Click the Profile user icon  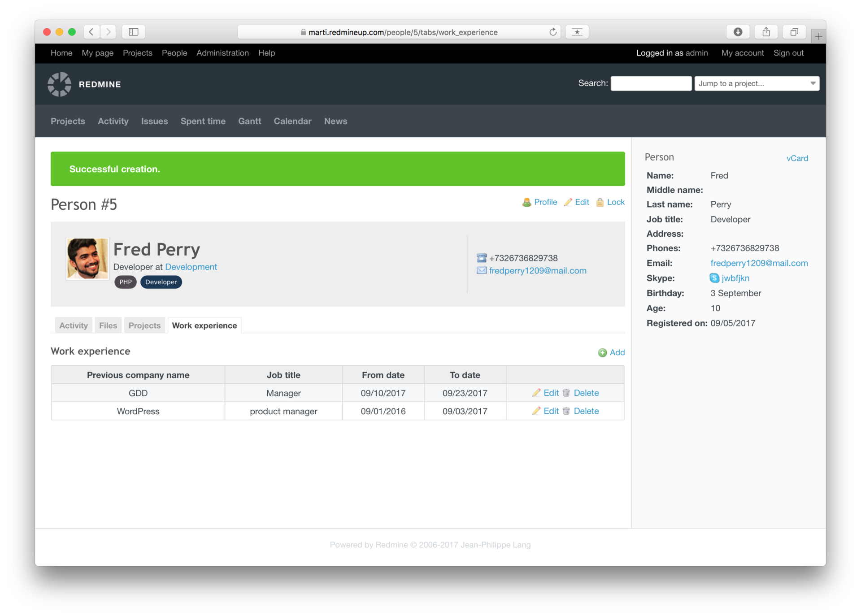click(x=527, y=202)
